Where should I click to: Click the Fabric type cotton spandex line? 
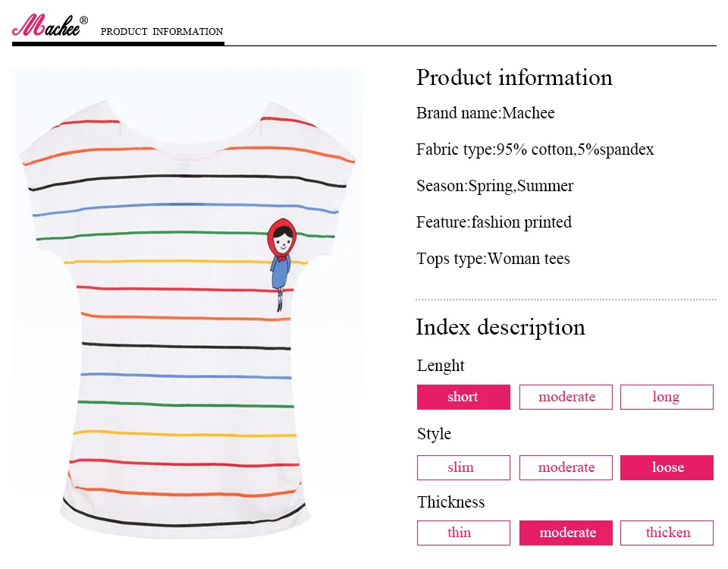(535, 149)
